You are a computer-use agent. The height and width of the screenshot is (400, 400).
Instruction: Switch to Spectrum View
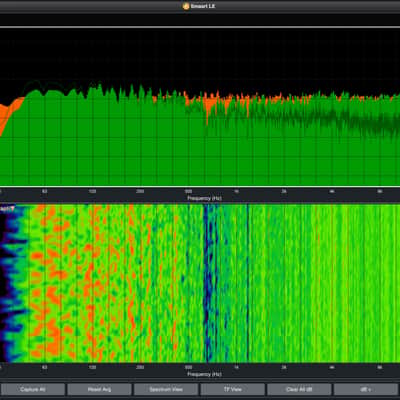[x=166, y=389]
